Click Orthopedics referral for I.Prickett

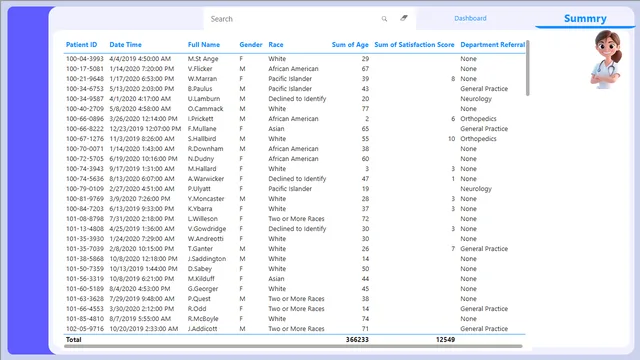(478, 119)
